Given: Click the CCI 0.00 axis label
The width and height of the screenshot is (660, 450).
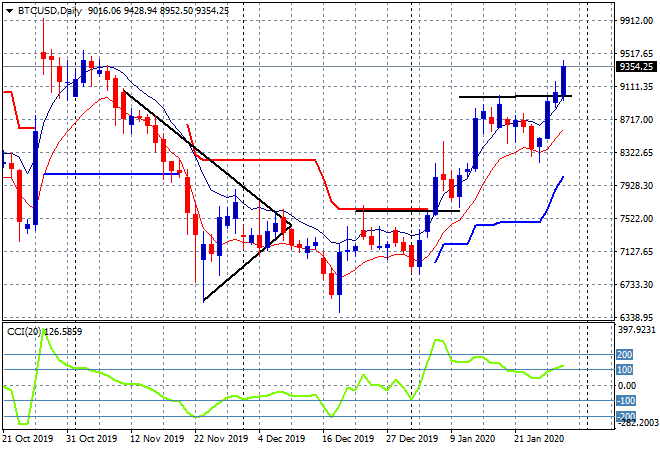Looking at the screenshot, I should coord(627,385).
